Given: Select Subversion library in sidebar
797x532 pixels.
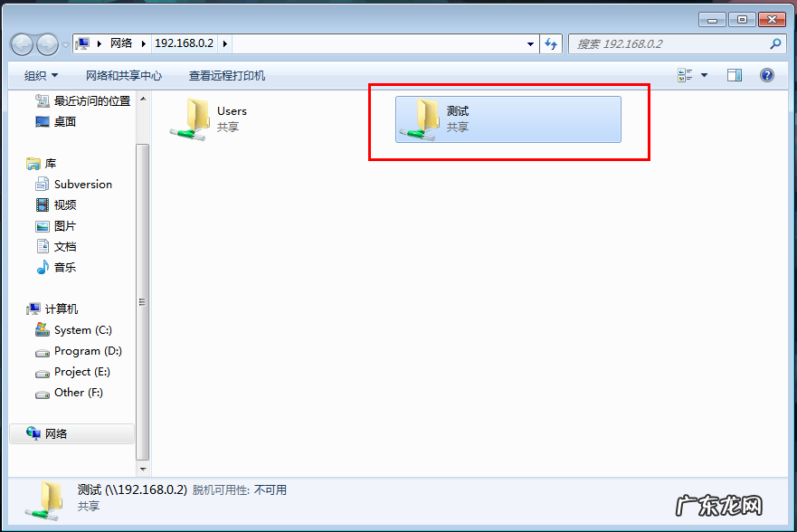Looking at the screenshot, I should point(73,184).
